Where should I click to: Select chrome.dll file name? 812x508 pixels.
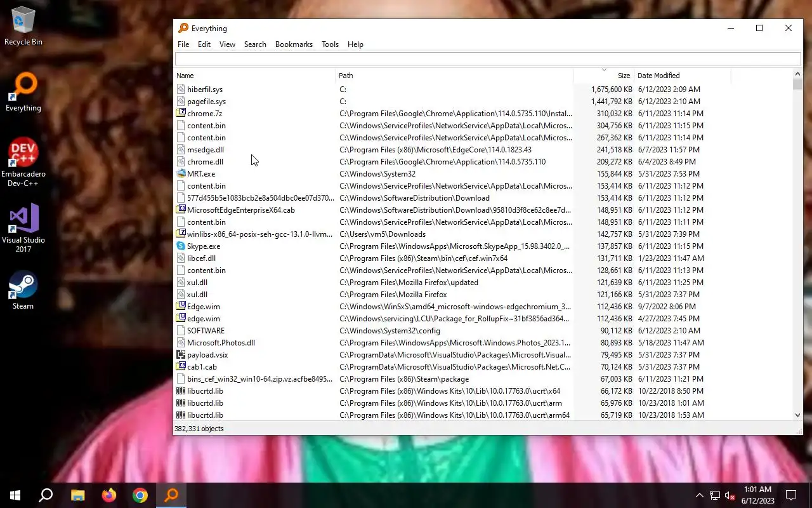[205, 162]
